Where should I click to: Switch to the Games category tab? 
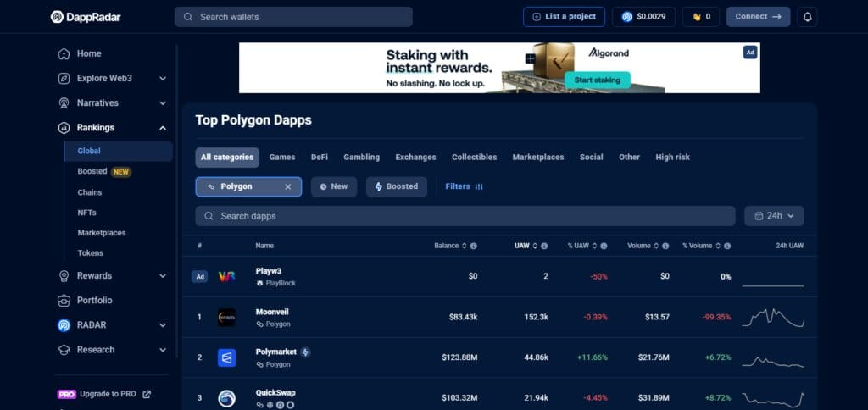click(282, 158)
